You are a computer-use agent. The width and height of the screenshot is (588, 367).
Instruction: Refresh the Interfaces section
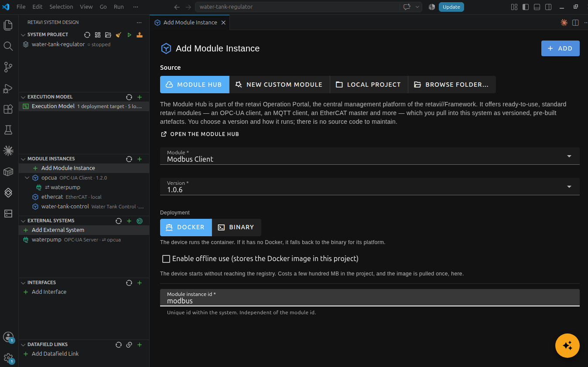[129, 283]
